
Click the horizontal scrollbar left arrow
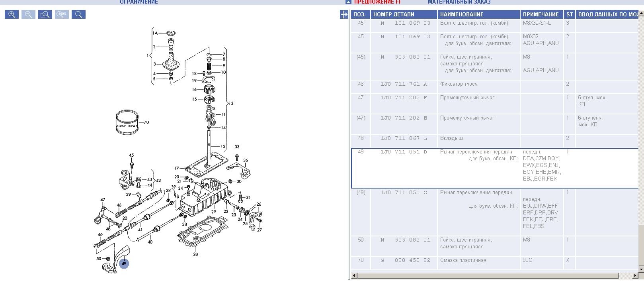coord(354,275)
